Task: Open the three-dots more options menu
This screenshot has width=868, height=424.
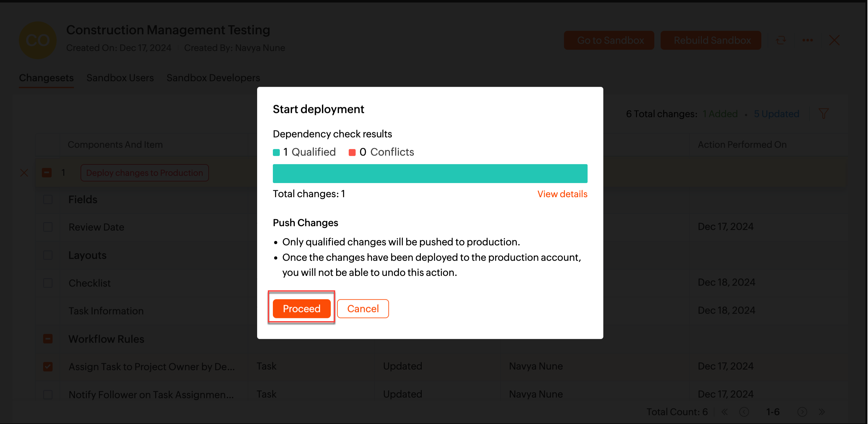Action: click(807, 40)
